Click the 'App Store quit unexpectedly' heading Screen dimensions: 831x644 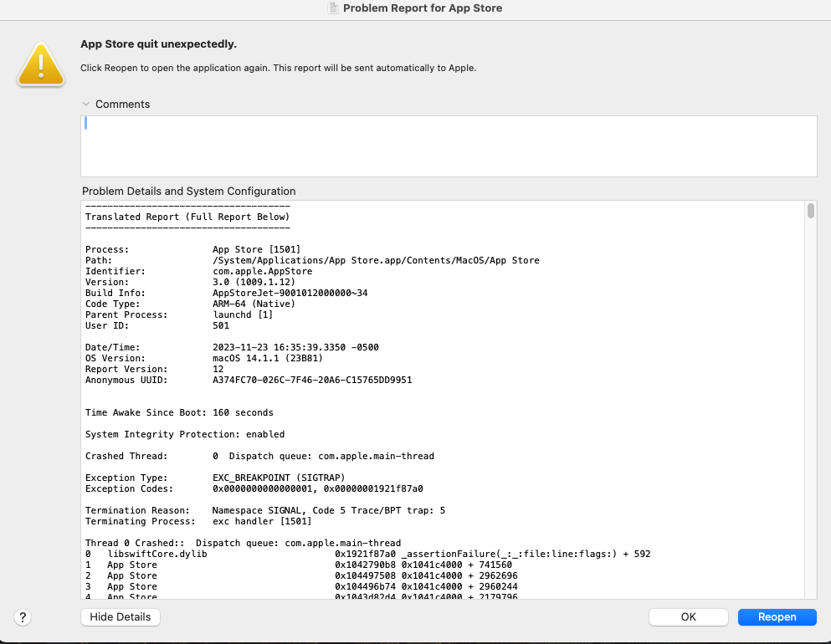[x=158, y=44]
